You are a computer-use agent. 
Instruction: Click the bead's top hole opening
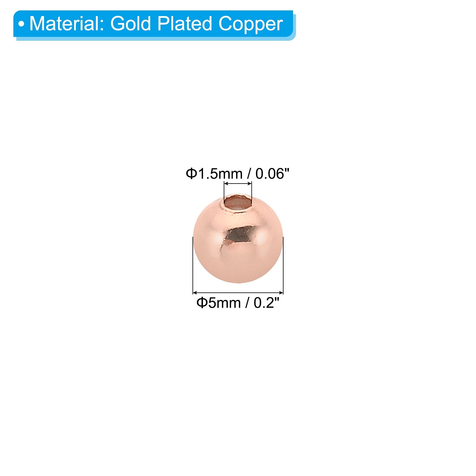click(x=238, y=203)
